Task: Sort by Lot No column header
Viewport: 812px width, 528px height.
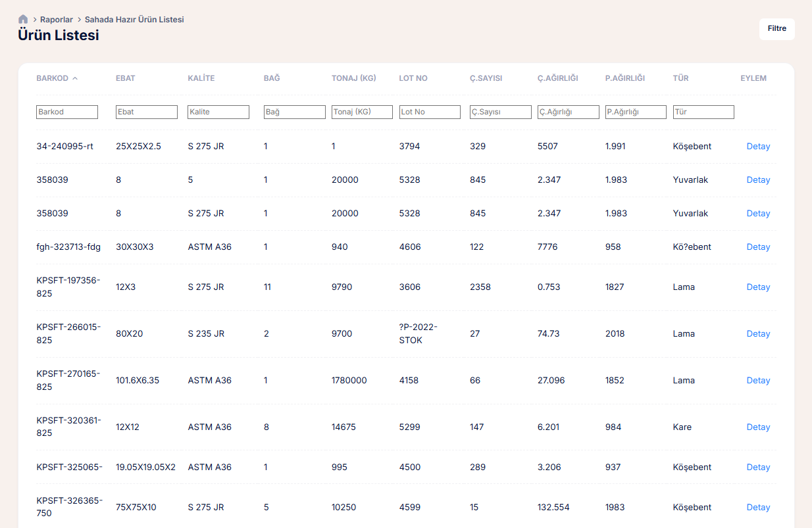Action: tap(413, 78)
